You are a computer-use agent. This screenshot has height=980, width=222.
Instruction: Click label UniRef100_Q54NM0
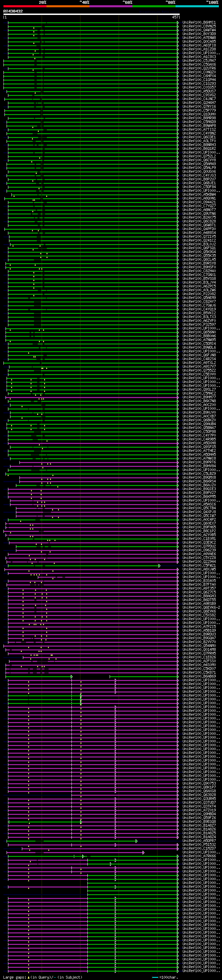click(199, 646)
